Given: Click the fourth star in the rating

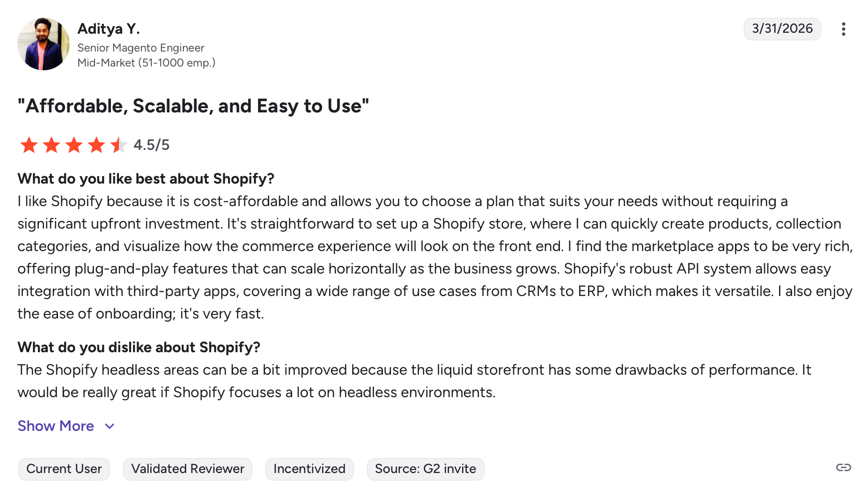Looking at the screenshot, I should pos(96,145).
